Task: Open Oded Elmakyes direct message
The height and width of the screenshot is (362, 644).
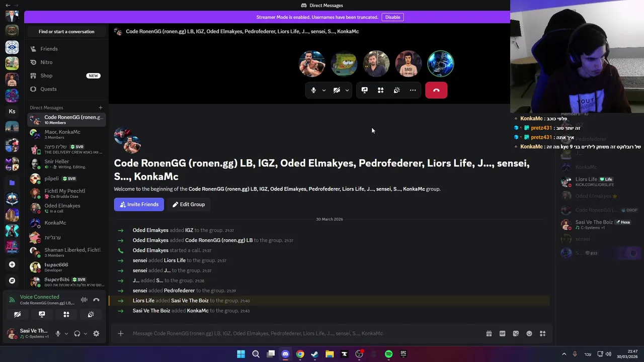Action: 66,208
